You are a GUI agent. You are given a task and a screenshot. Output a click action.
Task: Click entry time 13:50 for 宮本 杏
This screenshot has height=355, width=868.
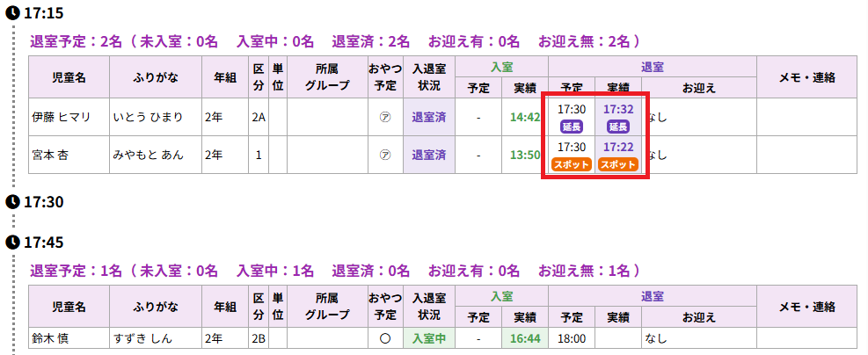(524, 156)
